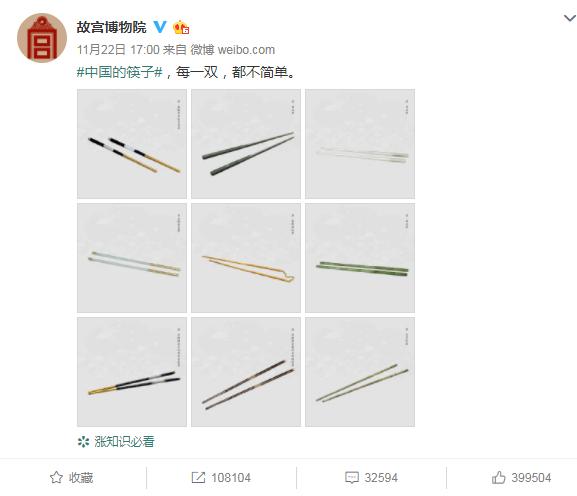The height and width of the screenshot is (496, 577).
Task: Open the golden hooked chopsticks thumbnail
Action: pyautogui.click(x=246, y=258)
